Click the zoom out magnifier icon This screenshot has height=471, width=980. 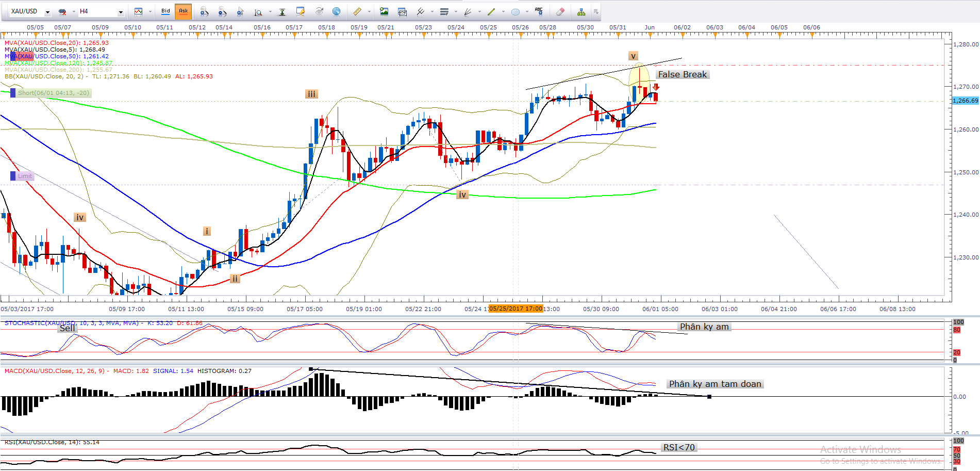pyautogui.click(x=222, y=11)
